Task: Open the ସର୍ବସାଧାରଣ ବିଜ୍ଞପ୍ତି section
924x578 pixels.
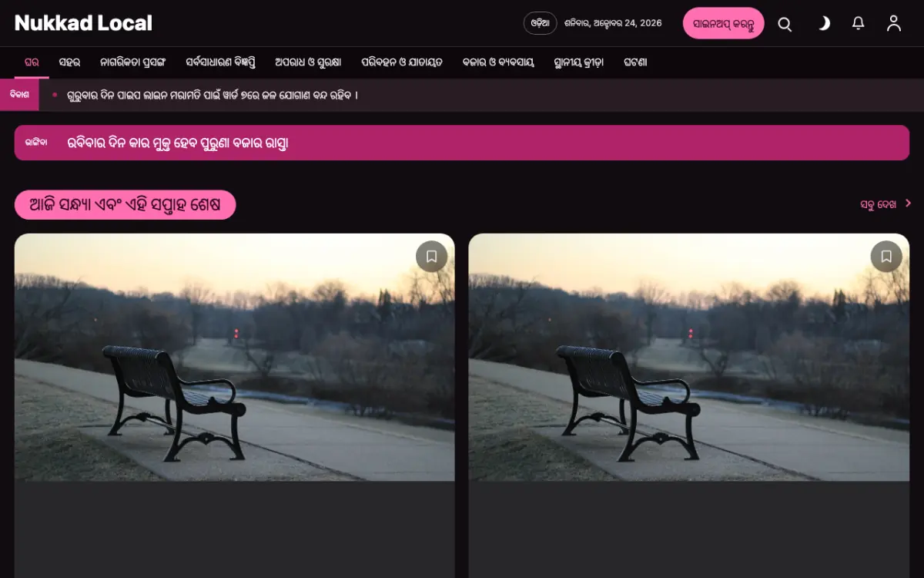Action: coord(220,62)
